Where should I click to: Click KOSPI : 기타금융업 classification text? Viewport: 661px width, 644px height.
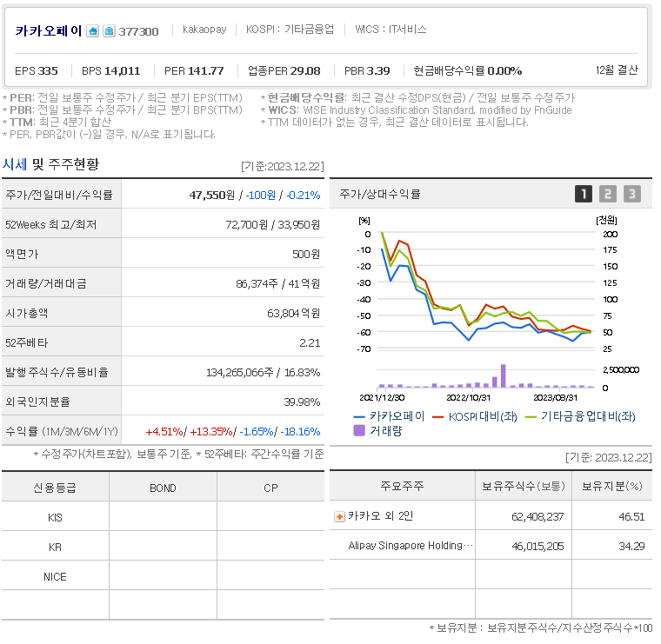click(290, 29)
